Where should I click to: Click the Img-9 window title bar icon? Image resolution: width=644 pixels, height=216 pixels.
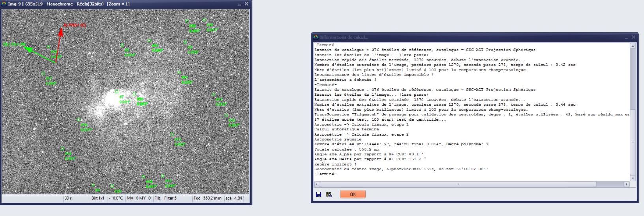coord(4,4)
